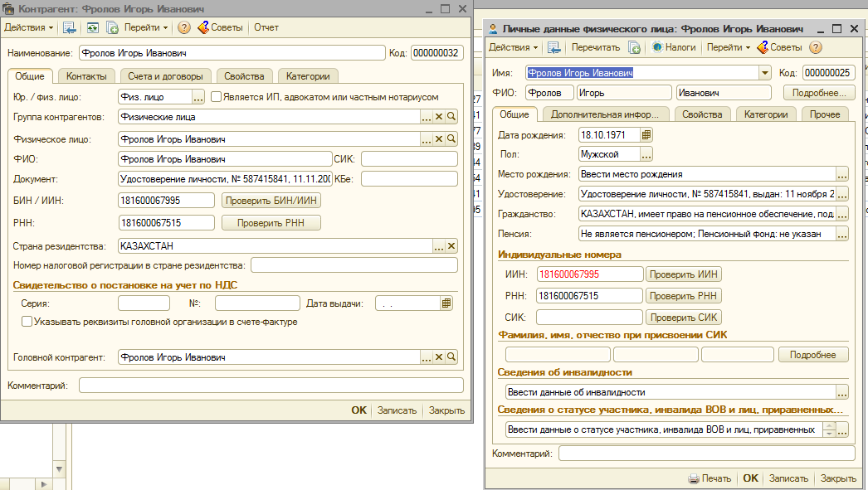The width and height of the screenshot is (868, 490).
Task: Click the copy-new icon next to Перечитать
Action: (634, 47)
